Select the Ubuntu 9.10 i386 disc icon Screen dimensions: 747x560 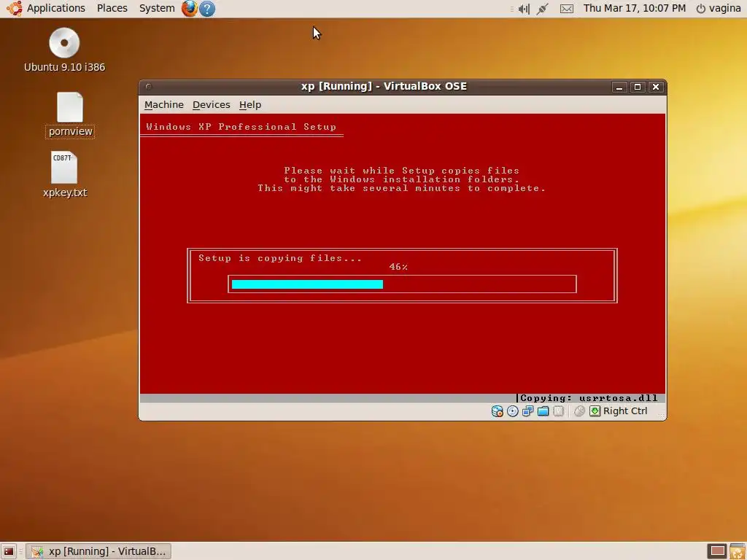click(64, 50)
